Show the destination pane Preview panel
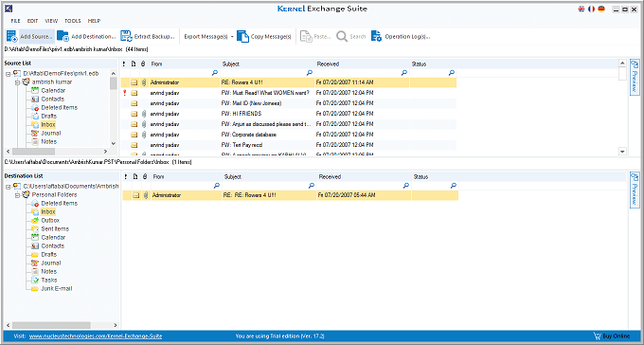Screen dimensions: 644x345 [635, 190]
